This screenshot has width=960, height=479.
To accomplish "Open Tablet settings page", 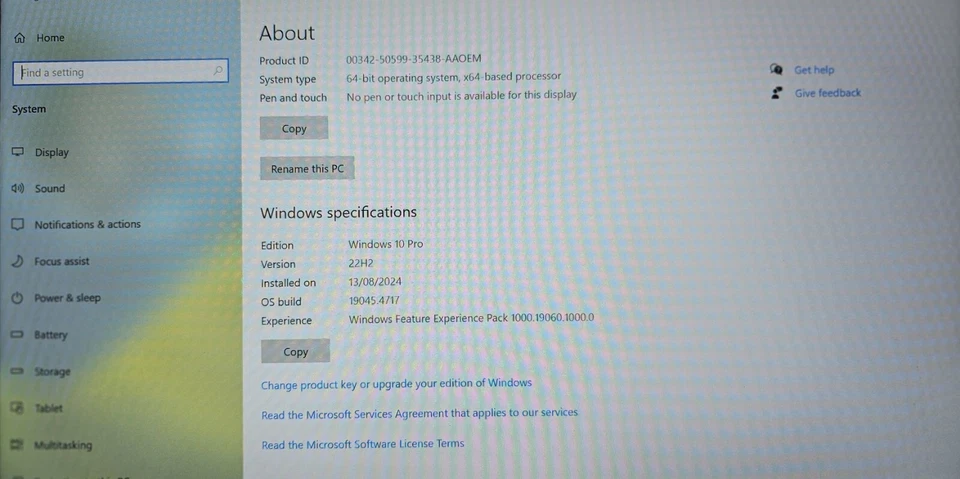I will (48, 408).
